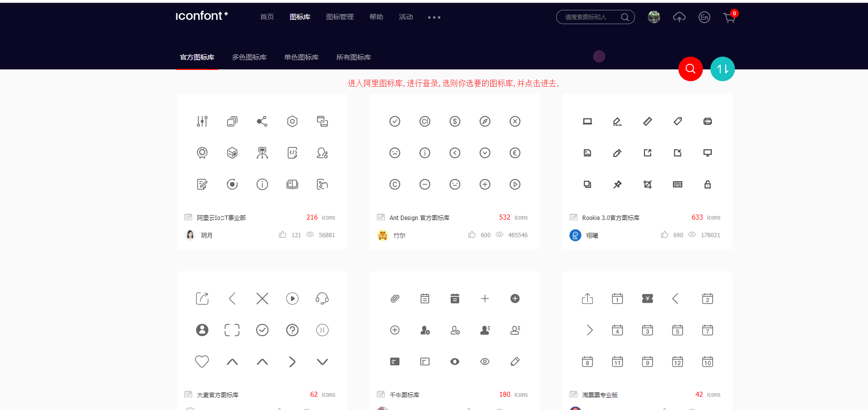Viewport: 868px width, 410px height.
Task: Click the printer icon in Rookie card
Action: [707, 121]
